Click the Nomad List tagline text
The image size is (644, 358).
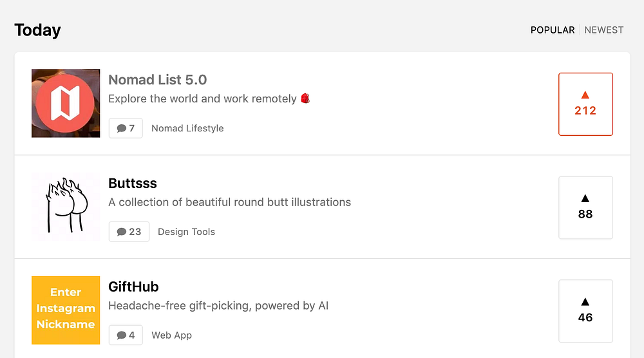point(203,99)
